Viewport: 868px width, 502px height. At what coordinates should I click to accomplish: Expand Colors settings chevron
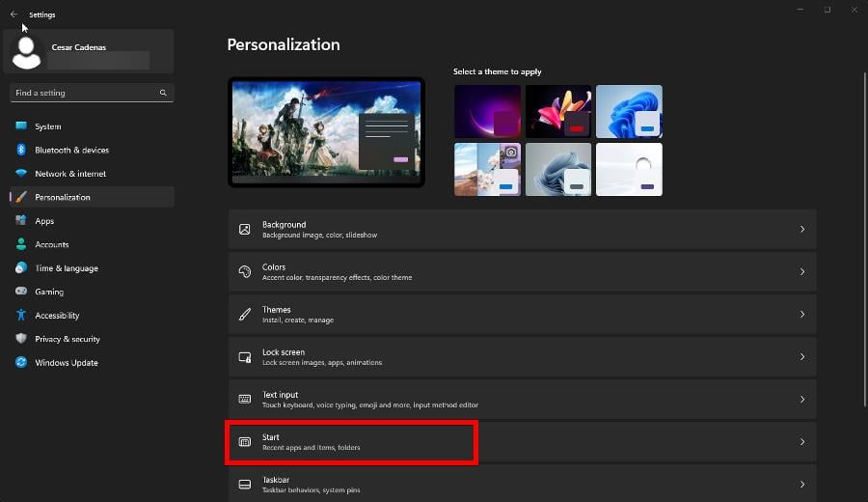coord(802,271)
